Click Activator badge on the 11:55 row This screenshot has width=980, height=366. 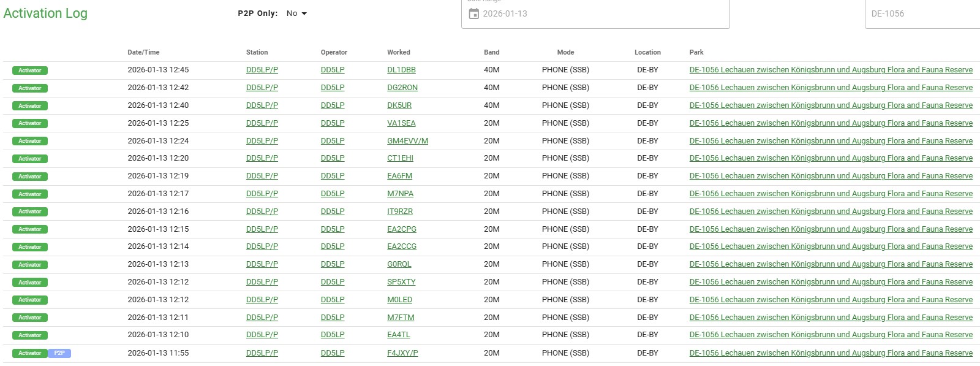(30, 353)
